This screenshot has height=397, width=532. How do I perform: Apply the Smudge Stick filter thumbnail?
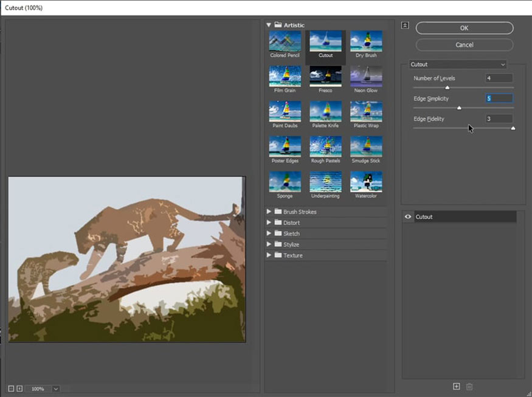(x=366, y=147)
